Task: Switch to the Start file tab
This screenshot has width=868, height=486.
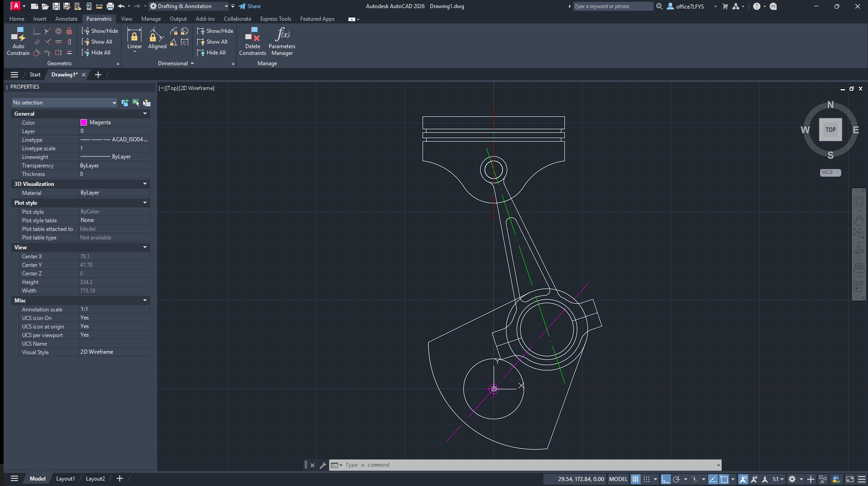Action: pyautogui.click(x=35, y=75)
